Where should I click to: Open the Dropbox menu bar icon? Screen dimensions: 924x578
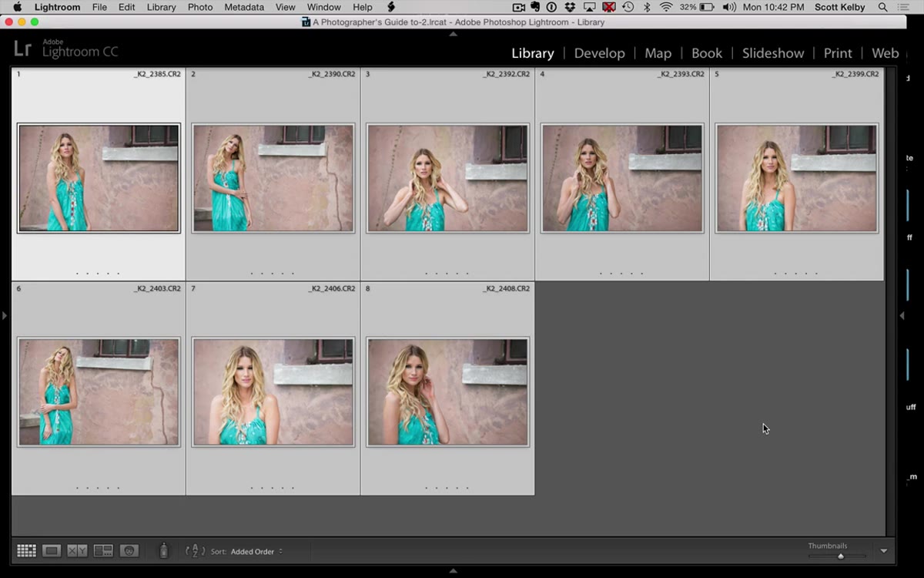click(570, 7)
